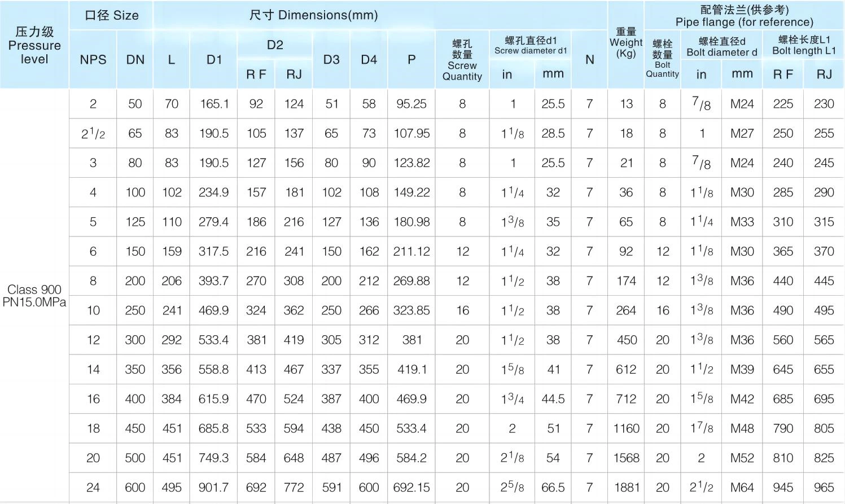This screenshot has height=504, width=845.
Task: Click the '口径 Size' header
Action: pyautogui.click(x=111, y=15)
